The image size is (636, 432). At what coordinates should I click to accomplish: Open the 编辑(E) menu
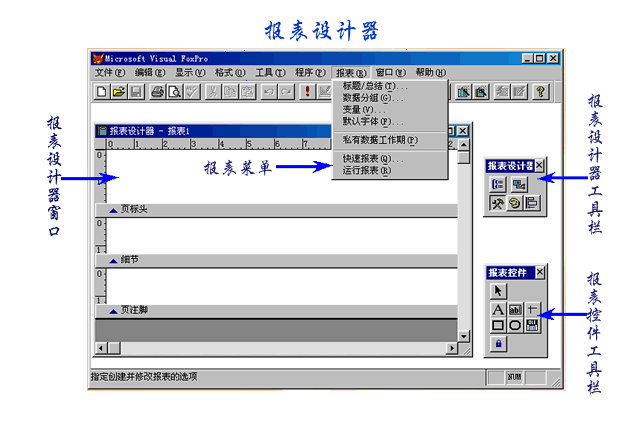tap(150, 73)
